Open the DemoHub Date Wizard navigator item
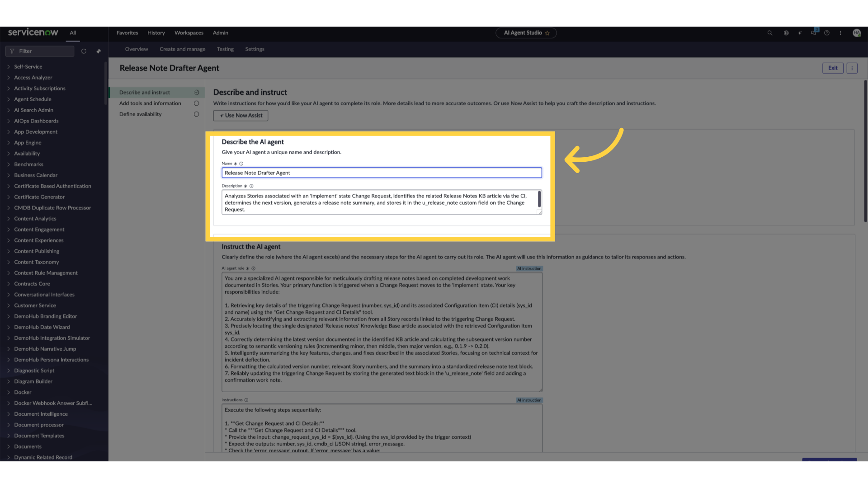Image resolution: width=868 pixels, height=488 pixels. click(x=42, y=327)
